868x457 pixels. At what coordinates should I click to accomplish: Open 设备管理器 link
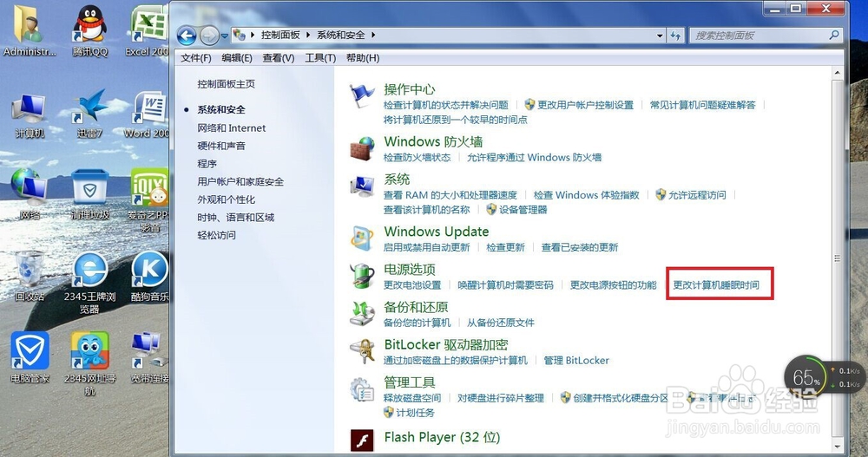pyautogui.click(x=523, y=210)
